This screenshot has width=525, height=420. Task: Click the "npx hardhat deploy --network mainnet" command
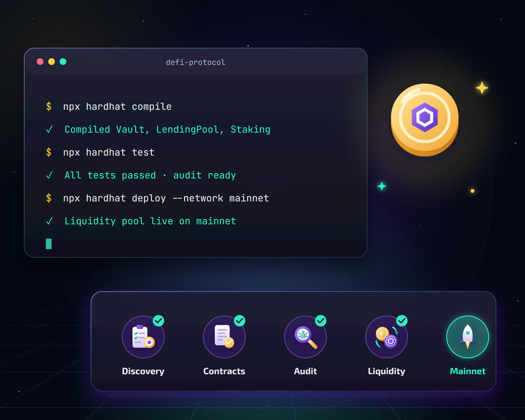(x=166, y=198)
